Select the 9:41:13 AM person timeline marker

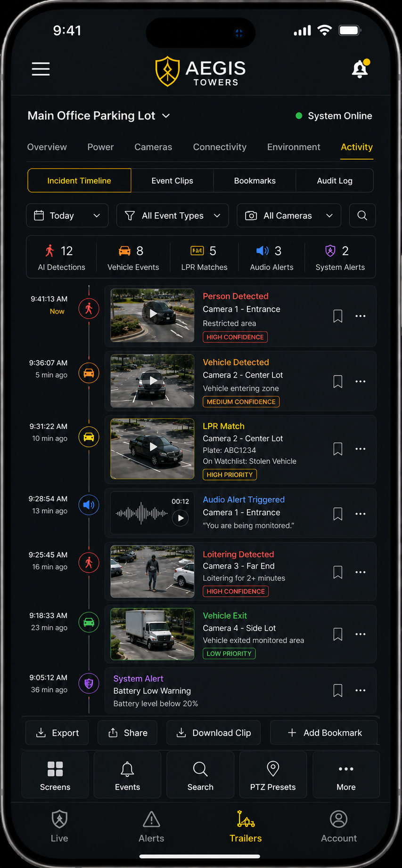point(89,309)
